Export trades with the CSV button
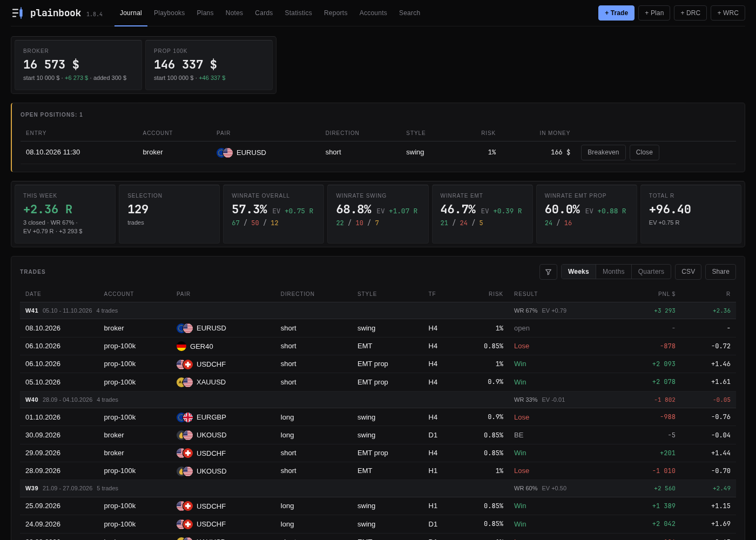 point(688,272)
